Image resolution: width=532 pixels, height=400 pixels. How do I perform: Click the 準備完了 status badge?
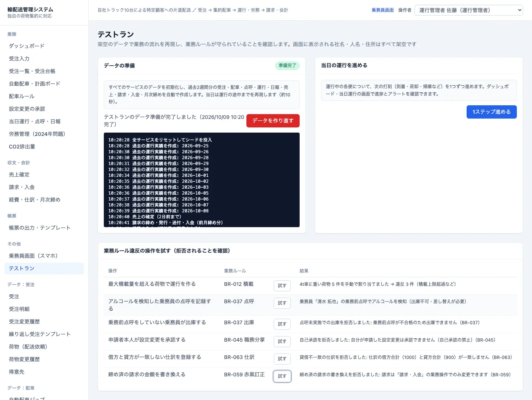click(x=287, y=66)
